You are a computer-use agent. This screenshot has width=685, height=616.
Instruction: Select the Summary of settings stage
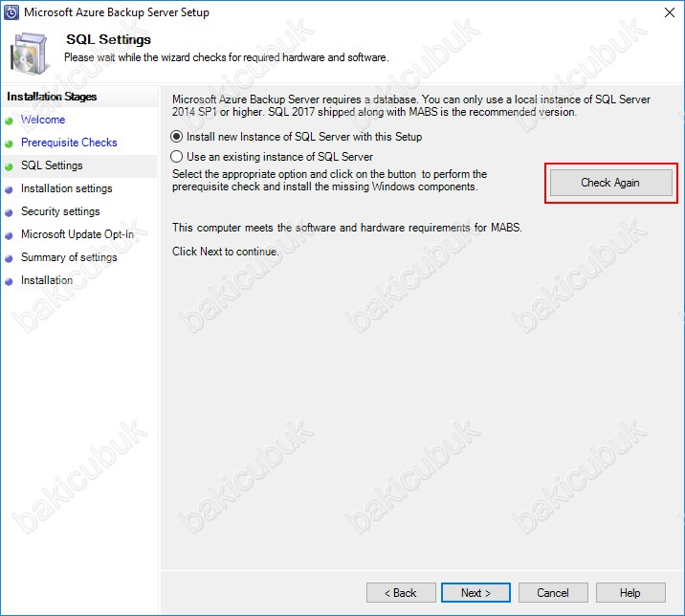click(x=69, y=257)
